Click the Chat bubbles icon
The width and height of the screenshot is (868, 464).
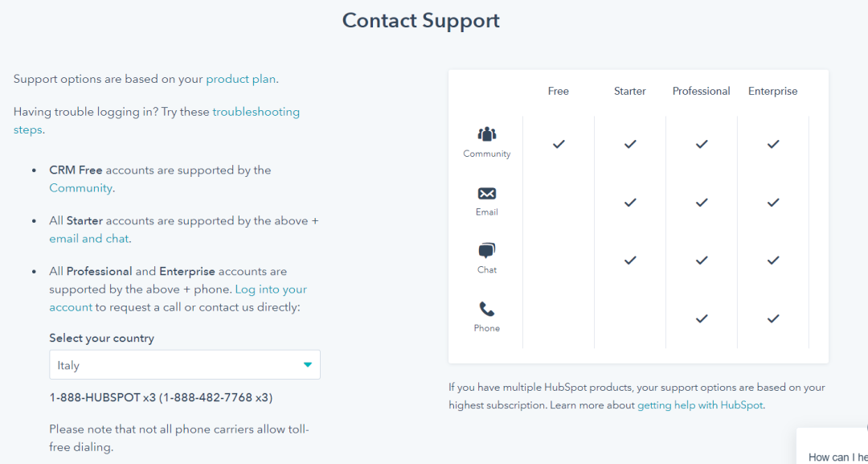pos(487,251)
